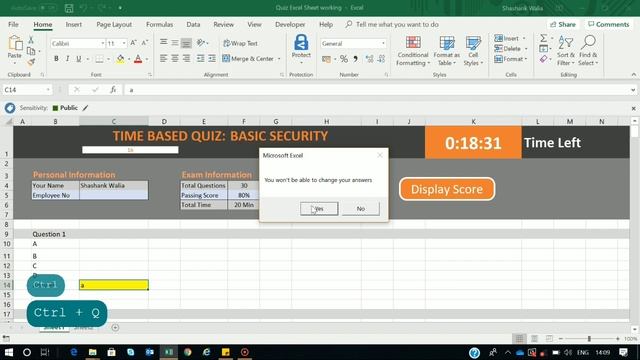
Task: Click Increase Font Size icon
Action: click(x=133, y=43)
